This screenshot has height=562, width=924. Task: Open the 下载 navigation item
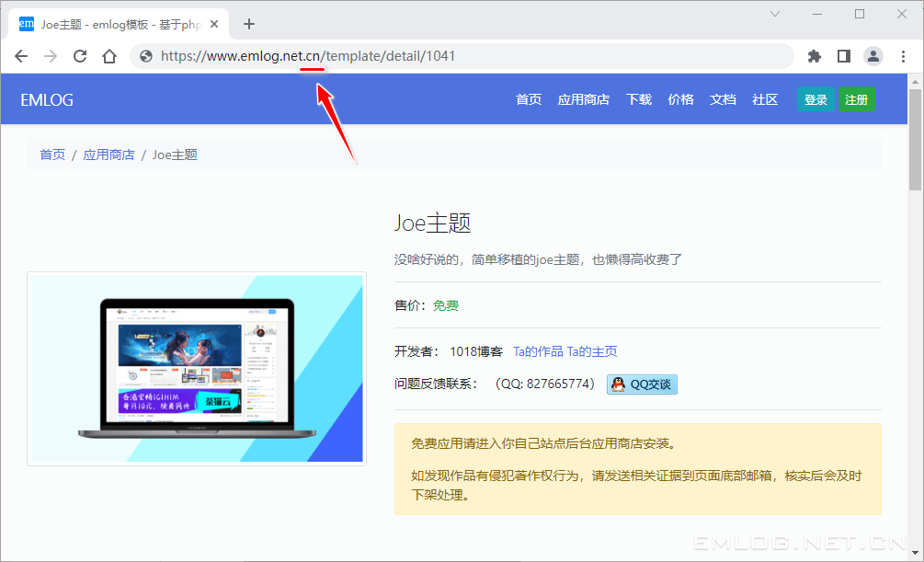click(x=639, y=99)
